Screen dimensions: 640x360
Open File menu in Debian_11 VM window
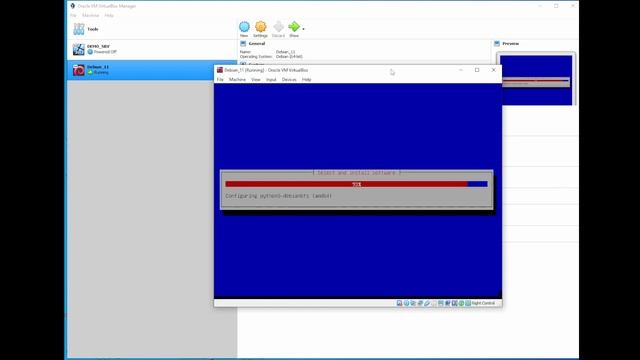pos(220,80)
